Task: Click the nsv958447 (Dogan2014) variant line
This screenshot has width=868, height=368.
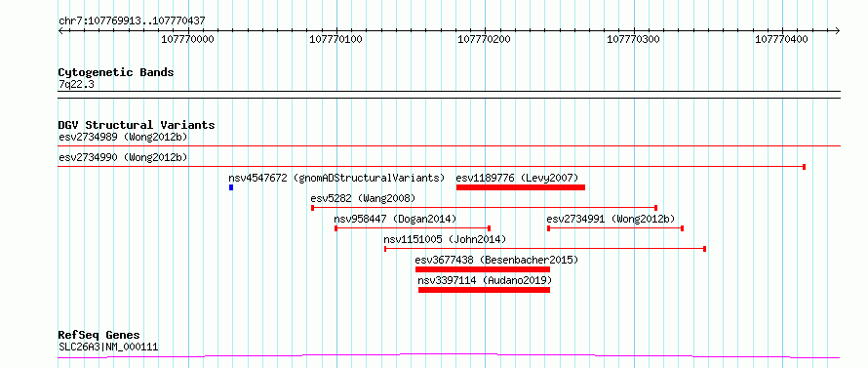Action: [x=413, y=228]
